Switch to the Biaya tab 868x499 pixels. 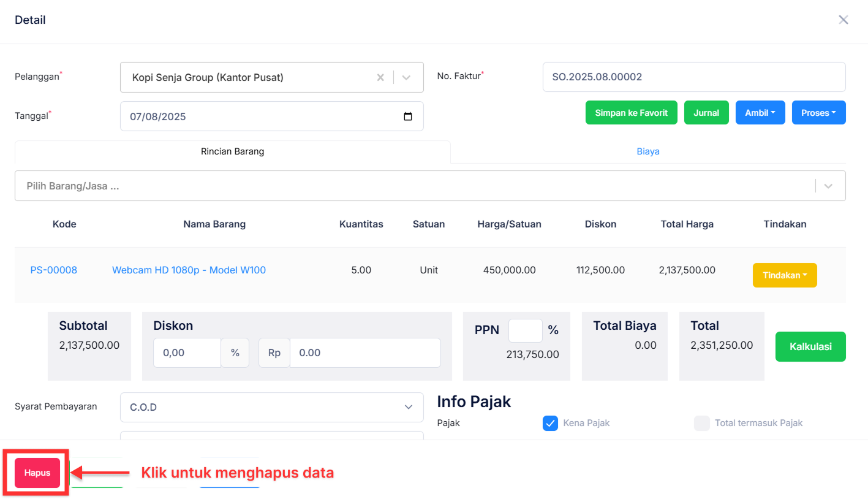point(647,151)
